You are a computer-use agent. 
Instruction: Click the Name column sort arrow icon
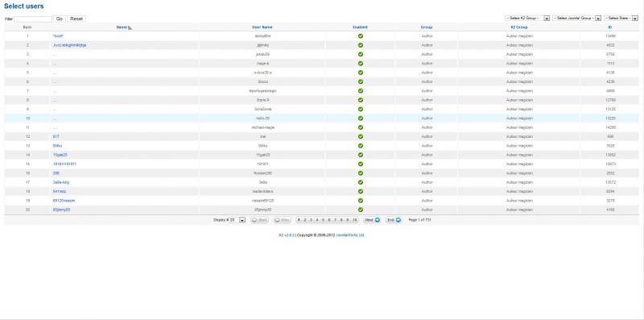(130, 28)
